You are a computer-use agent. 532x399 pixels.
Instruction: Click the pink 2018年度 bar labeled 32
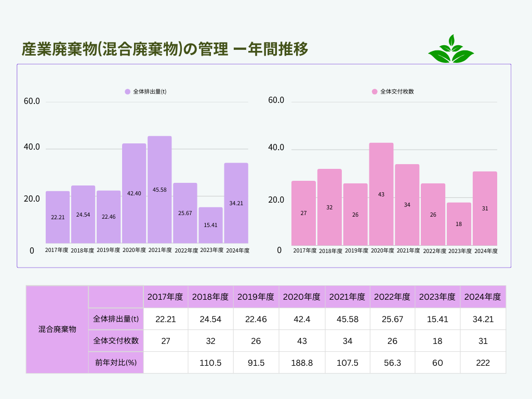click(329, 207)
